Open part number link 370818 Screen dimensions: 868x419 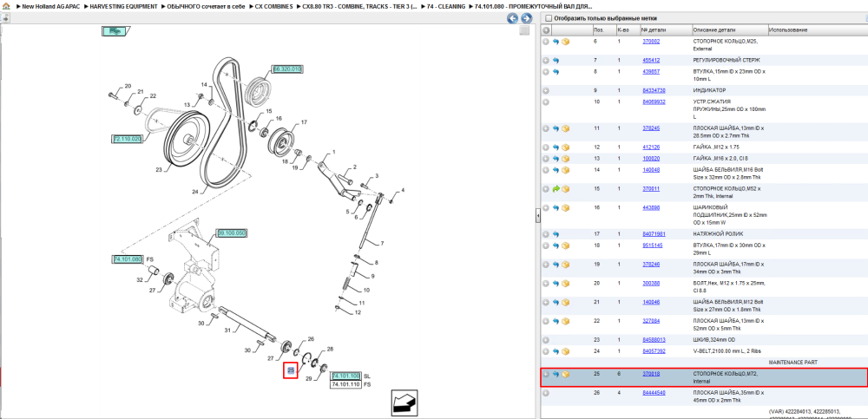coord(650,374)
